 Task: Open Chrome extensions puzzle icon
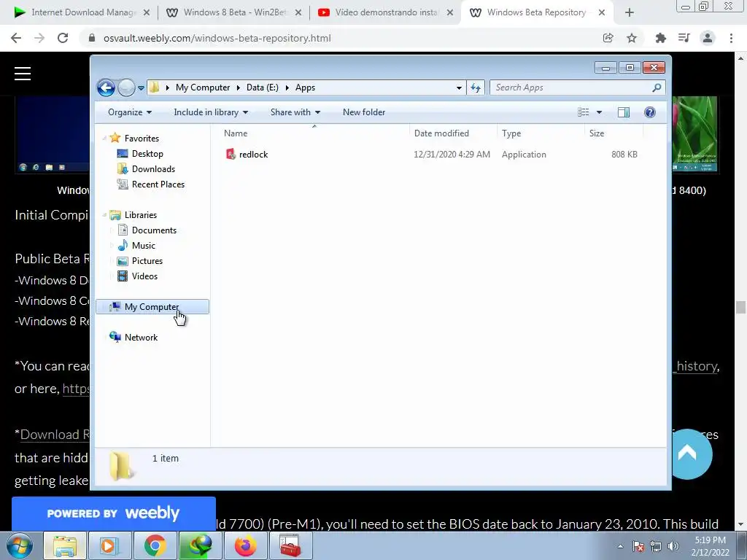(x=660, y=38)
